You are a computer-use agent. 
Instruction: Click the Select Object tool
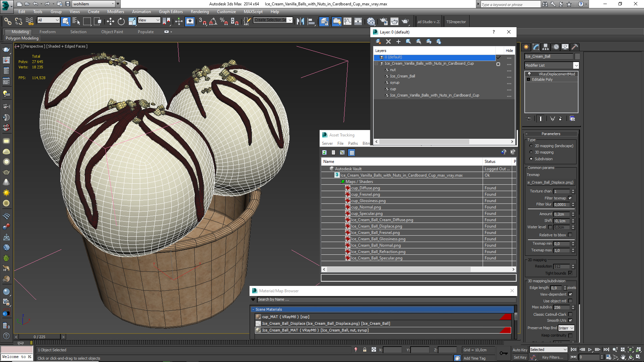(66, 21)
